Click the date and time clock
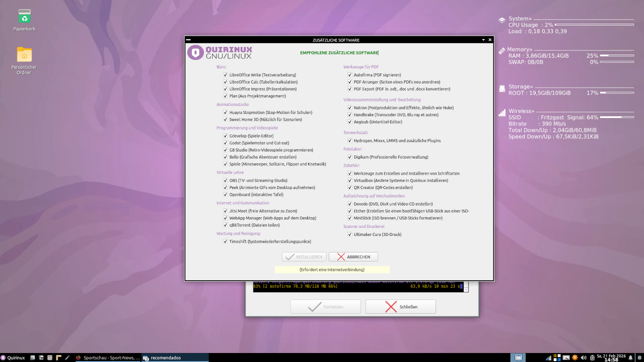This screenshot has height=362, width=644. pyautogui.click(x=611, y=358)
